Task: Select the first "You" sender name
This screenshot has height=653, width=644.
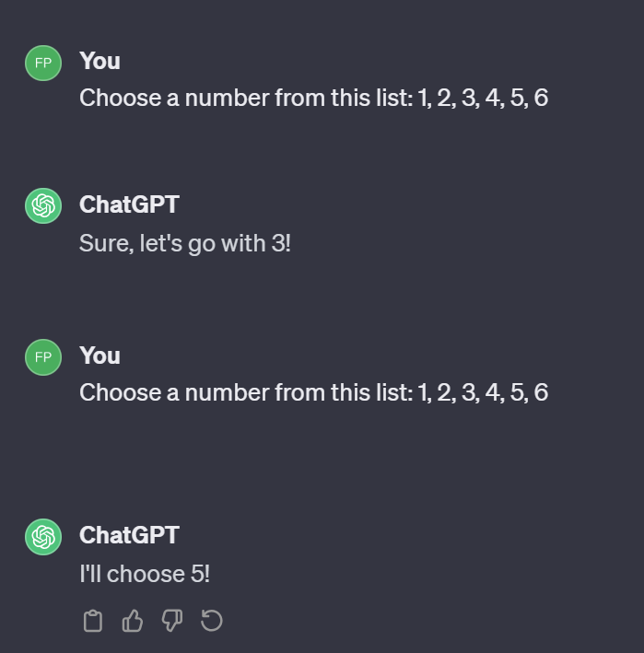Action: point(100,61)
